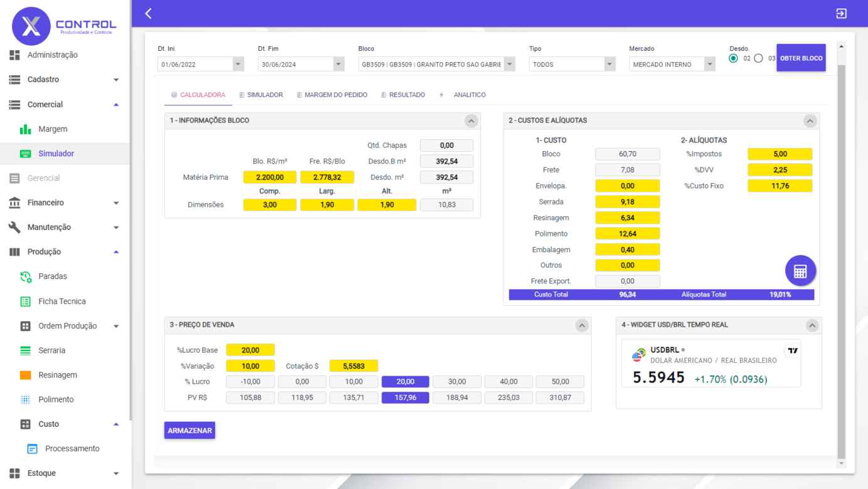Expand the Estoque sidebar menu
The height and width of the screenshot is (489, 868).
116,473
